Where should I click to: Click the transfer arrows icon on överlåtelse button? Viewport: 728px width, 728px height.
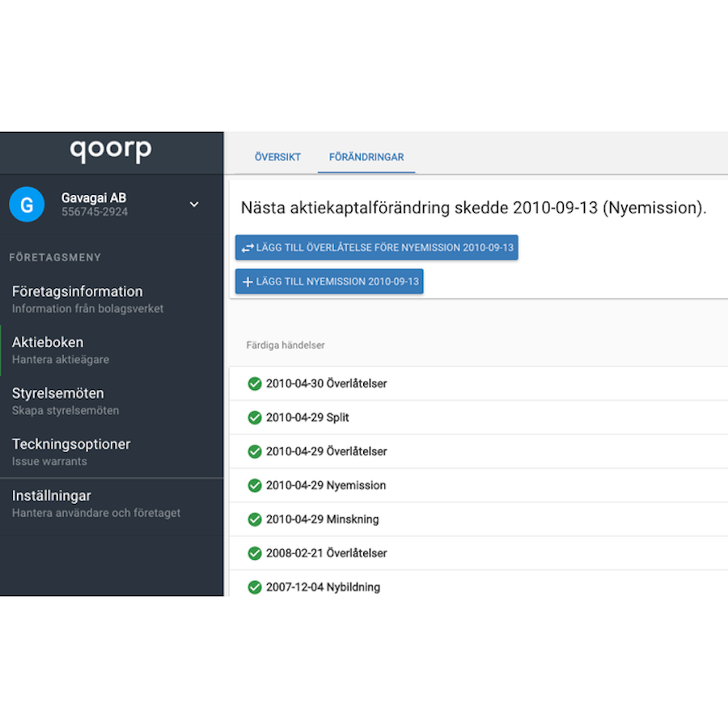(248, 248)
